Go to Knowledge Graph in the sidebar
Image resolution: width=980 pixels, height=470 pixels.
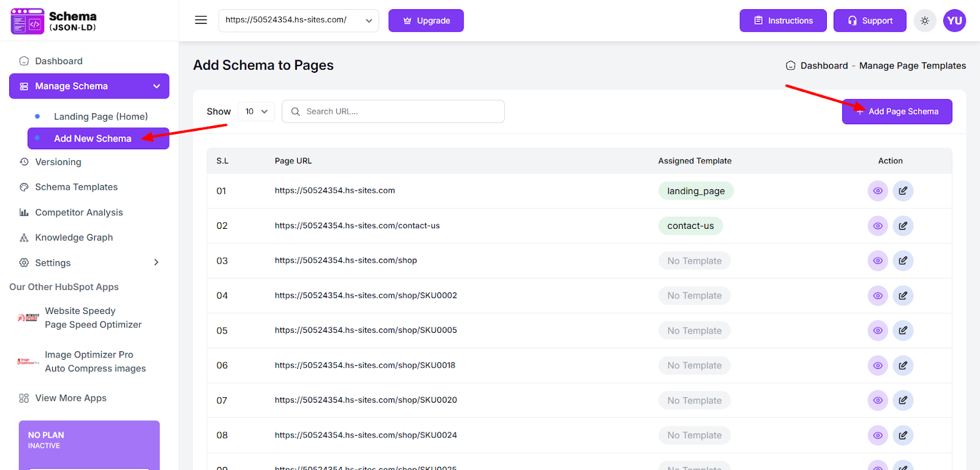(73, 237)
